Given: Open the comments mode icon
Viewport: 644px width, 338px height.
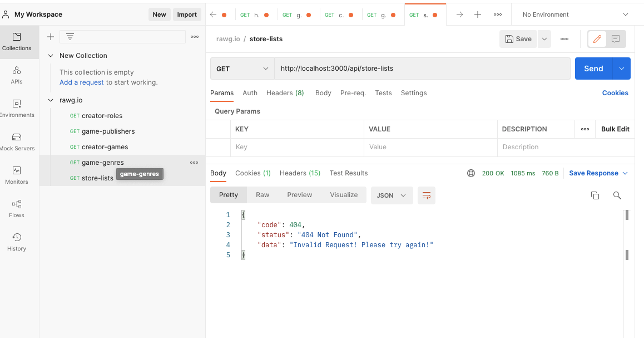Looking at the screenshot, I should pos(616,39).
